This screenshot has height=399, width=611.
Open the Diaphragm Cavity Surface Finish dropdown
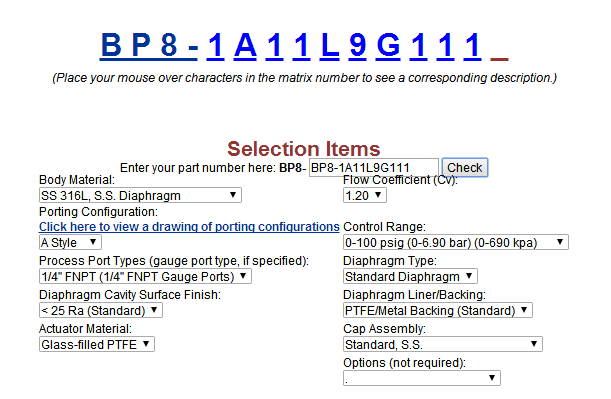[x=101, y=311]
